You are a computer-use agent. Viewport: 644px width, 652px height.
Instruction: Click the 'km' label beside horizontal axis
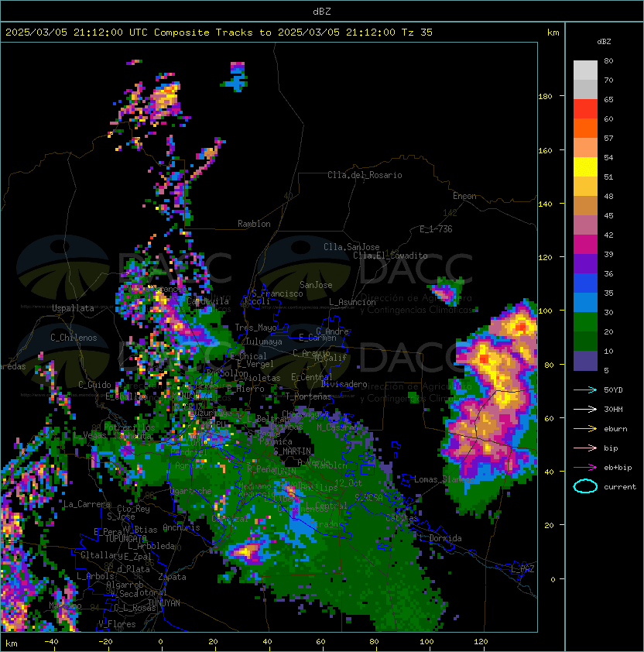(x=12, y=643)
